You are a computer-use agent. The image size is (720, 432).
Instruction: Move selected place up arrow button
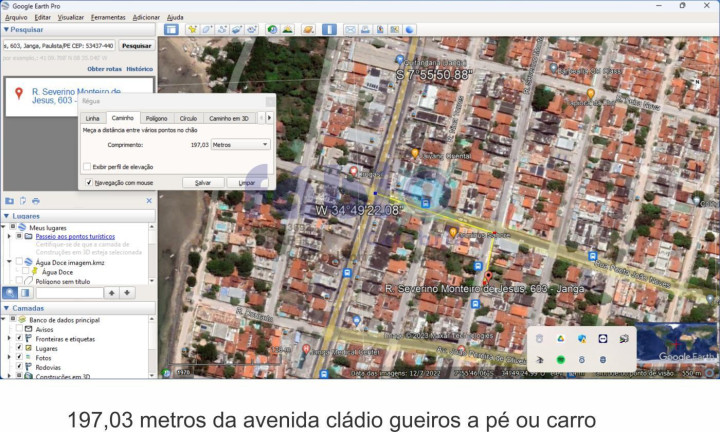point(112,292)
